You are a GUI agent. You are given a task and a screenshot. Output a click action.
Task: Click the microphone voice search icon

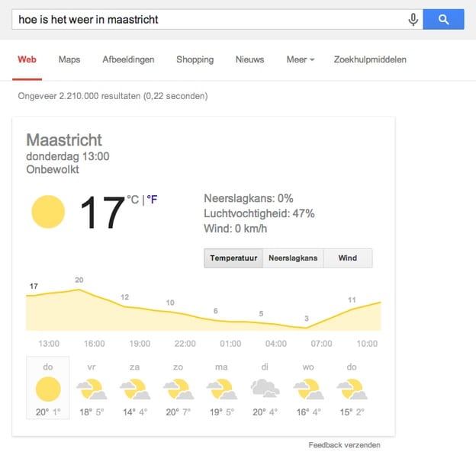[x=413, y=20]
